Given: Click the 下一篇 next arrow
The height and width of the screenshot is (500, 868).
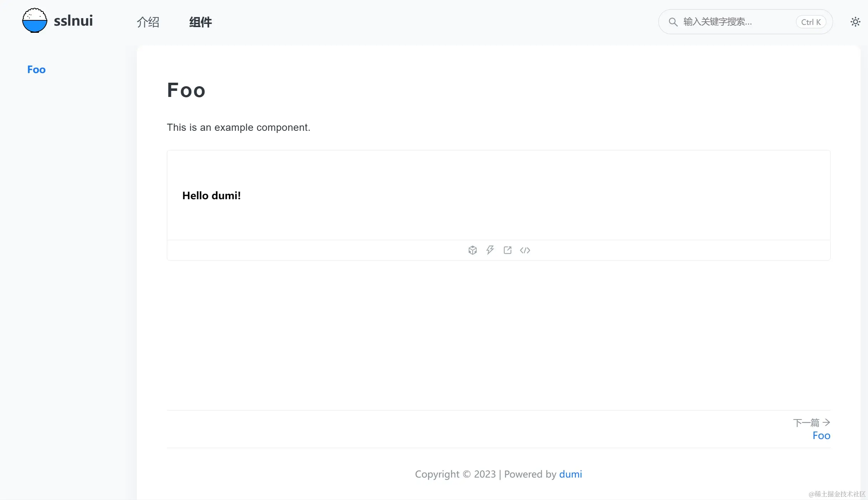Looking at the screenshot, I should (x=826, y=423).
